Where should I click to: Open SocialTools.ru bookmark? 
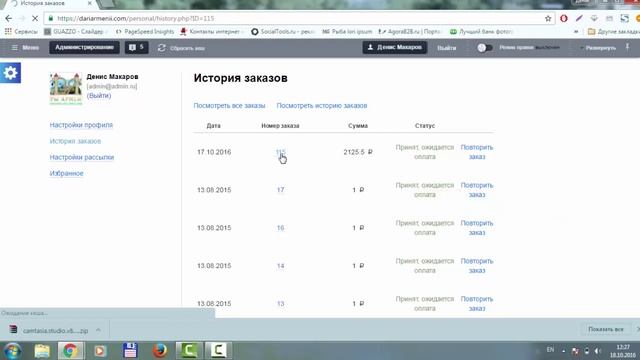(282, 31)
